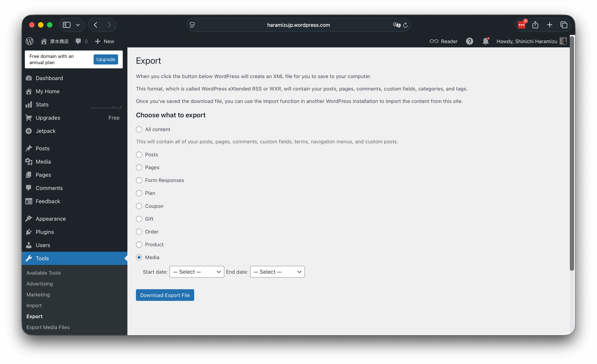Click the WordPress logo icon
The image size is (597, 364).
click(30, 41)
